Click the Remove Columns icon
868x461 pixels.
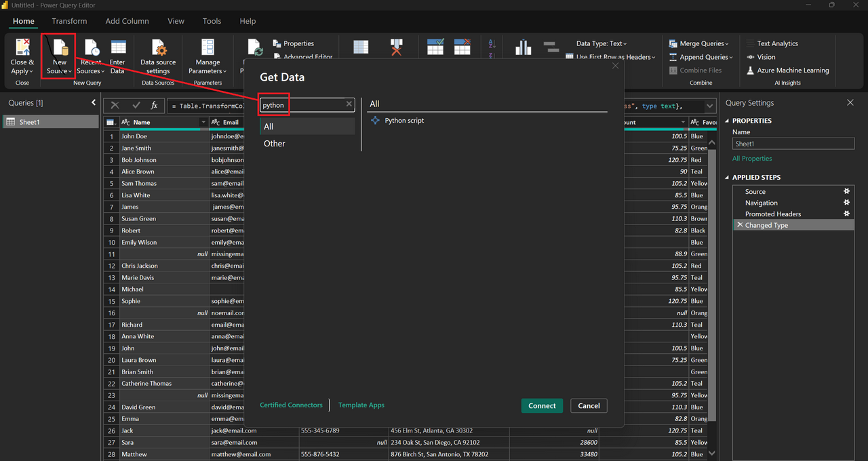(x=397, y=47)
